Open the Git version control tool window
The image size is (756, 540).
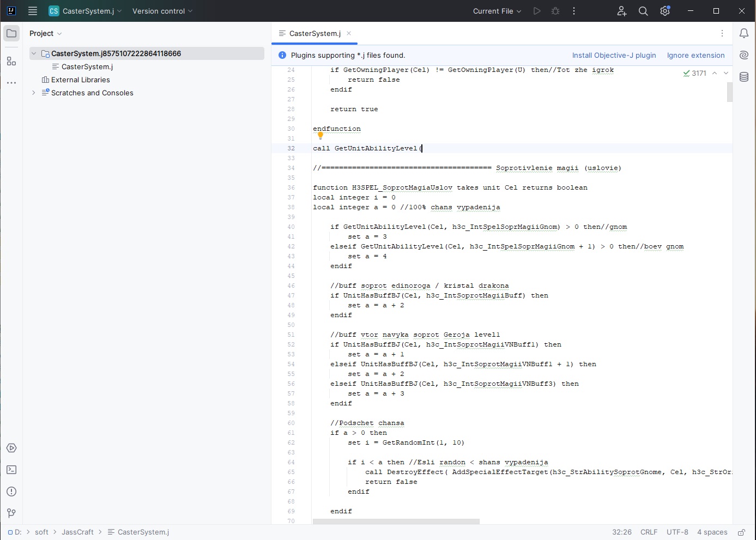click(11, 513)
